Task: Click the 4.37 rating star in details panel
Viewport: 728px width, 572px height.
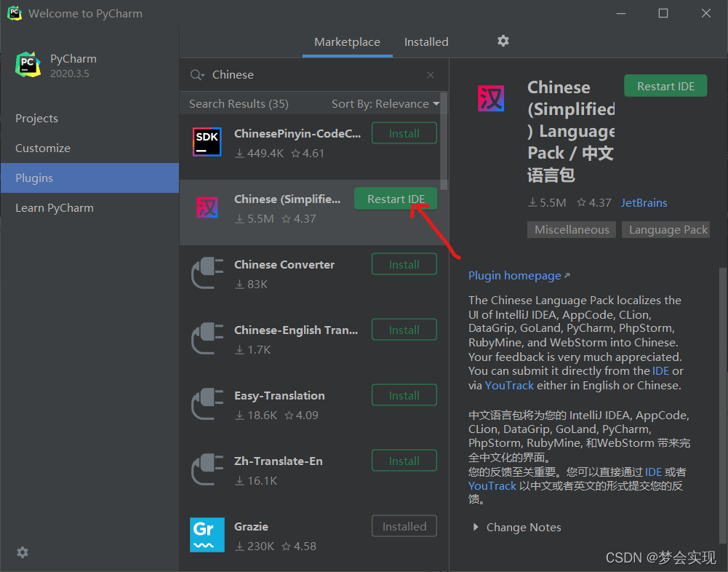Action: (x=581, y=202)
